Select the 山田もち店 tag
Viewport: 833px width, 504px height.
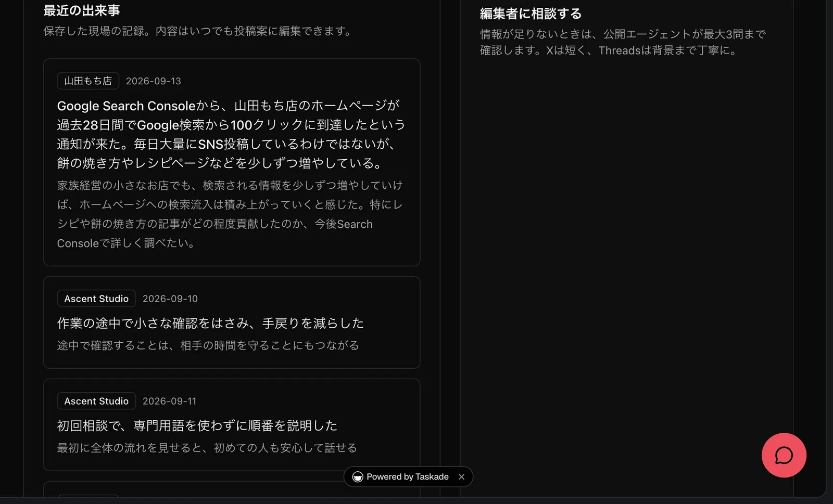click(x=88, y=81)
